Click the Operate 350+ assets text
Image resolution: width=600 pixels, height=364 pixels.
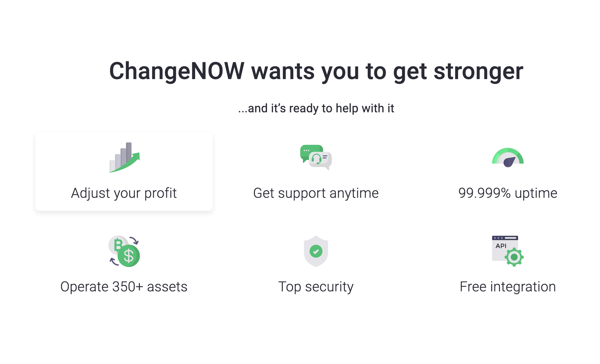(x=124, y=287)
